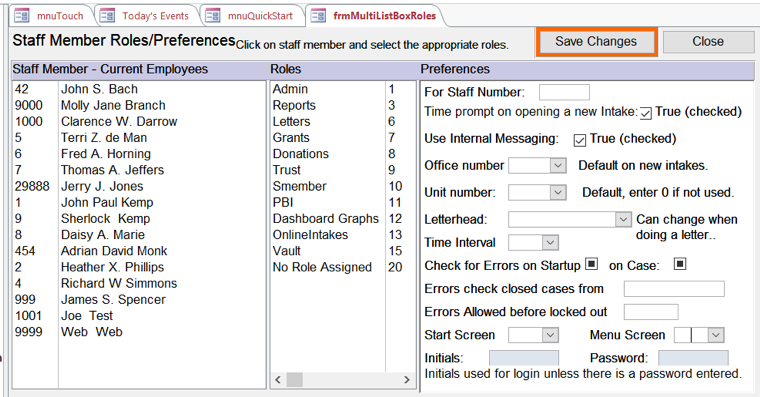This screenshot has height=397, width=760.
Task: Select staff member John Paul Kemp
Action: (x=139, y=203)
